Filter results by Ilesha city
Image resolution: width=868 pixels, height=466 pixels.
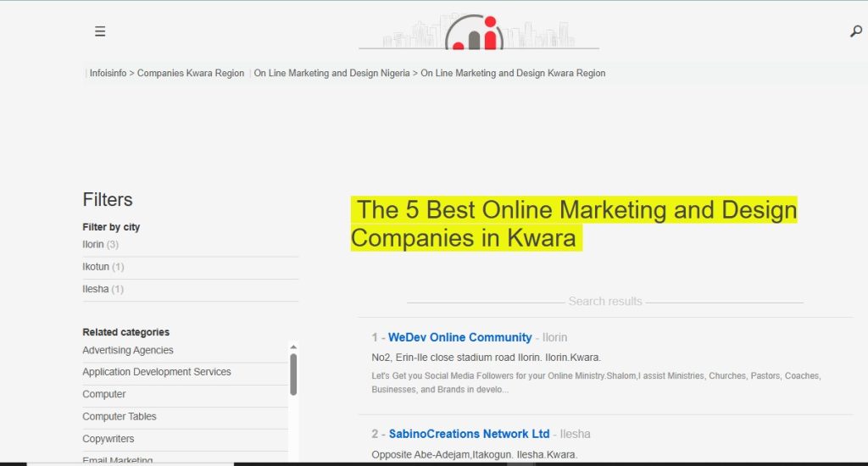click(103, 289)
